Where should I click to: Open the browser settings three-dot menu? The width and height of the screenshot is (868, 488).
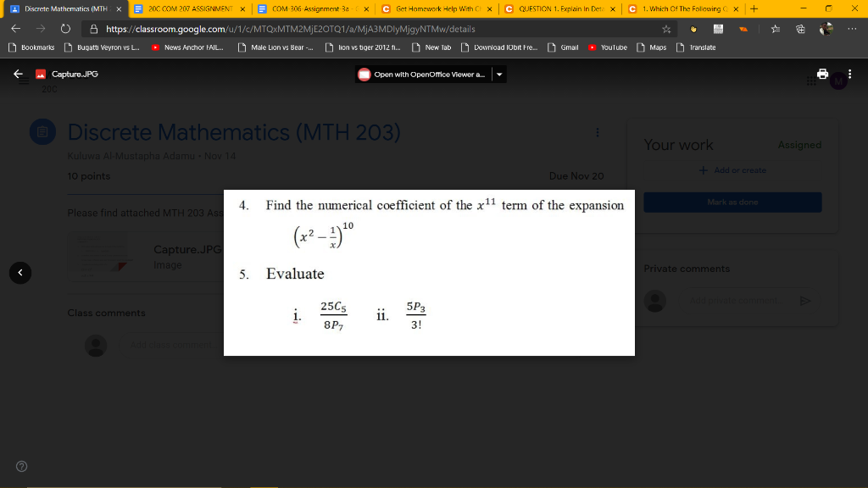coord(851,27)
